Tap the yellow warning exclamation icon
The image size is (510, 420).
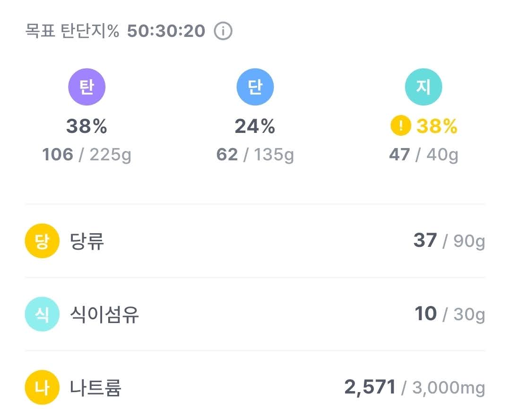[x=401, y=125]
